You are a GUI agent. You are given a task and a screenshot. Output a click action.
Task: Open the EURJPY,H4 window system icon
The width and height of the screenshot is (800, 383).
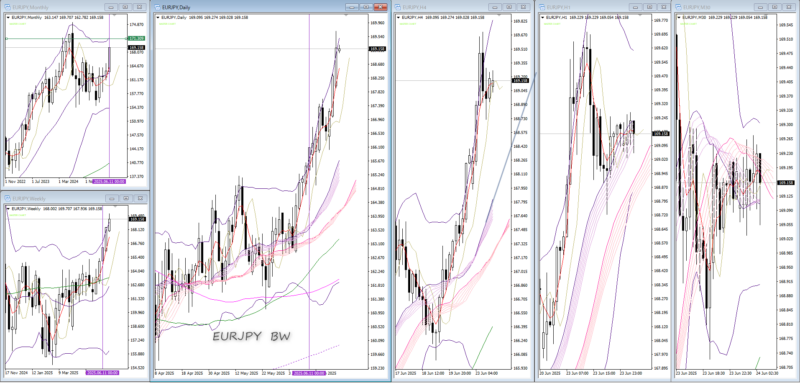click(x=398, y=7)
